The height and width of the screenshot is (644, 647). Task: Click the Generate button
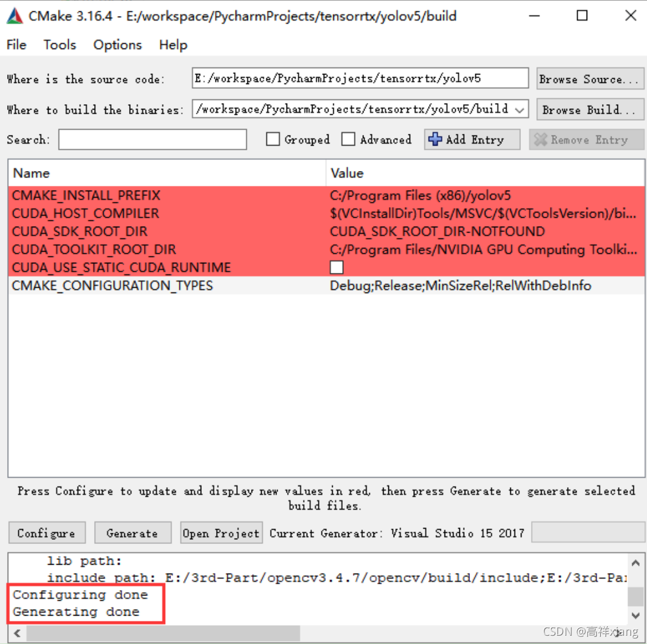click(133, 533)
